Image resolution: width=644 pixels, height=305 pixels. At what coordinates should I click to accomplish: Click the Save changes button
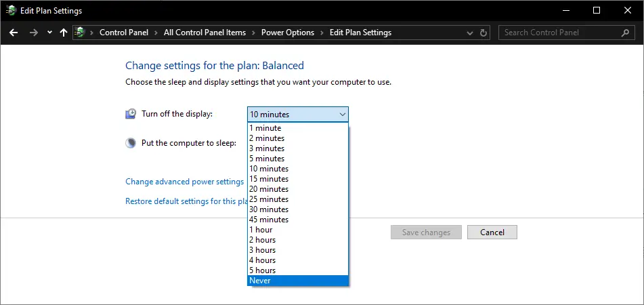[426, 232]
